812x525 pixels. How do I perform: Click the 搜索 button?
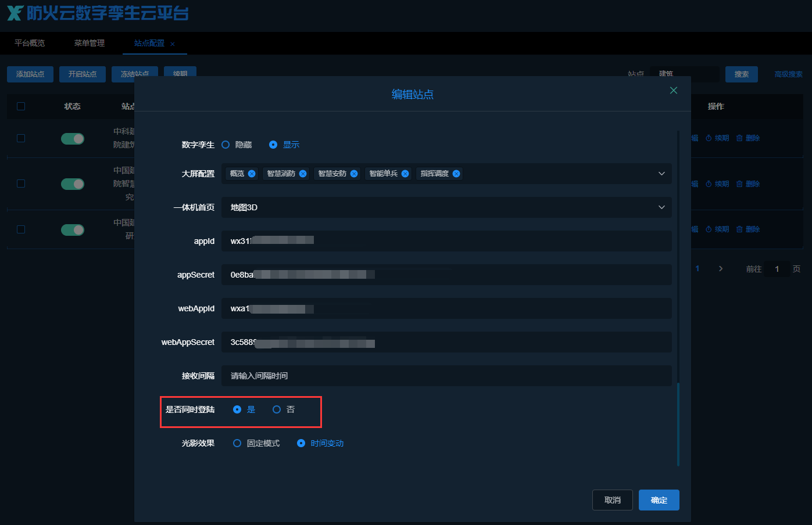point(742,74)
